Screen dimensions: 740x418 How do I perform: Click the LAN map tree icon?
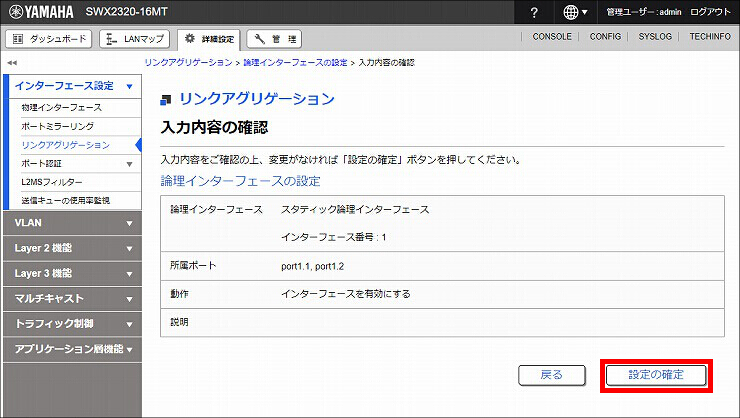point(111,39)
